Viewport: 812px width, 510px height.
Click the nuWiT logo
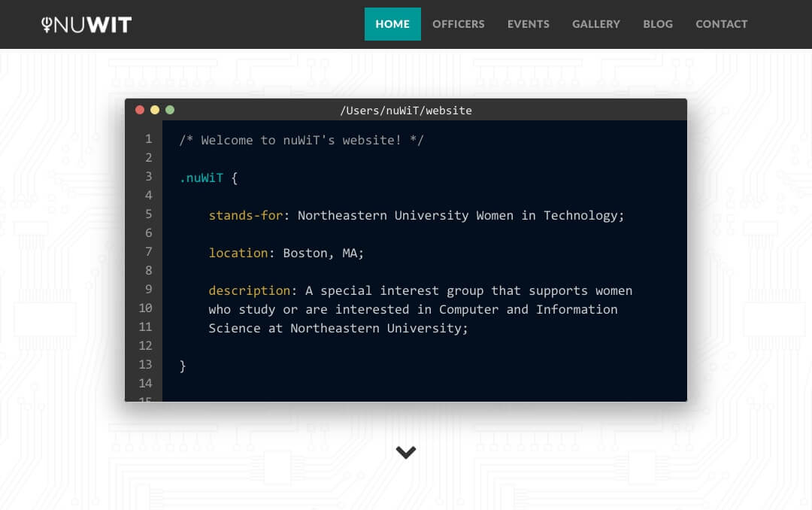coord(86,23)
